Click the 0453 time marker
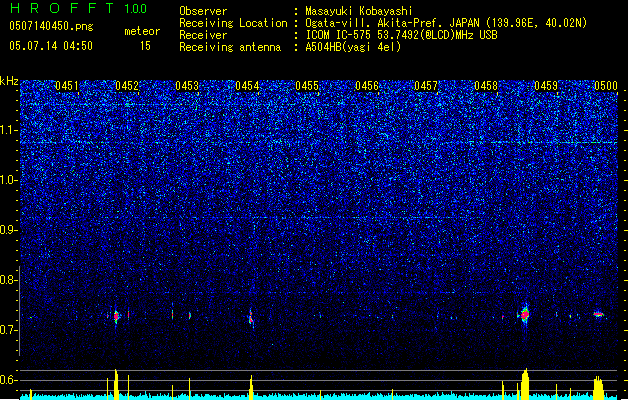629x400 pixels. click(187, 86)
